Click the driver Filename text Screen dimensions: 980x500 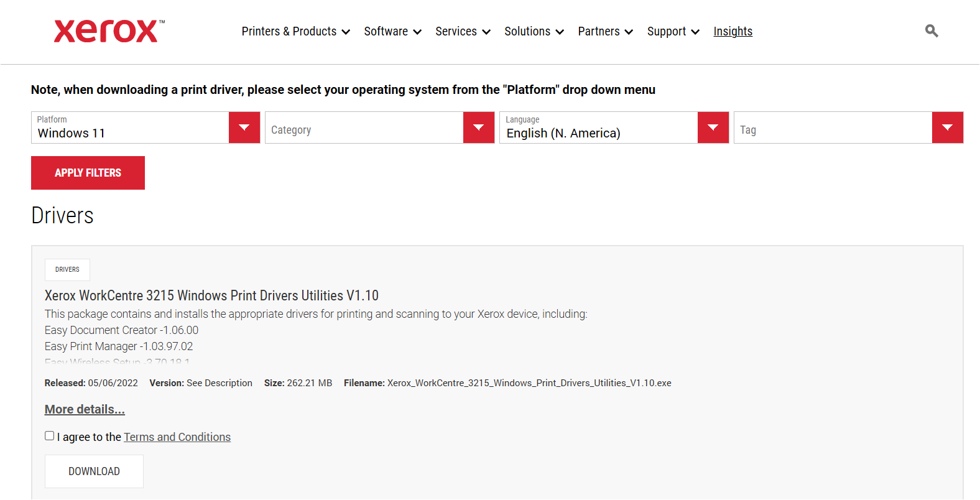pyautogui.click(x=507, y=383)
